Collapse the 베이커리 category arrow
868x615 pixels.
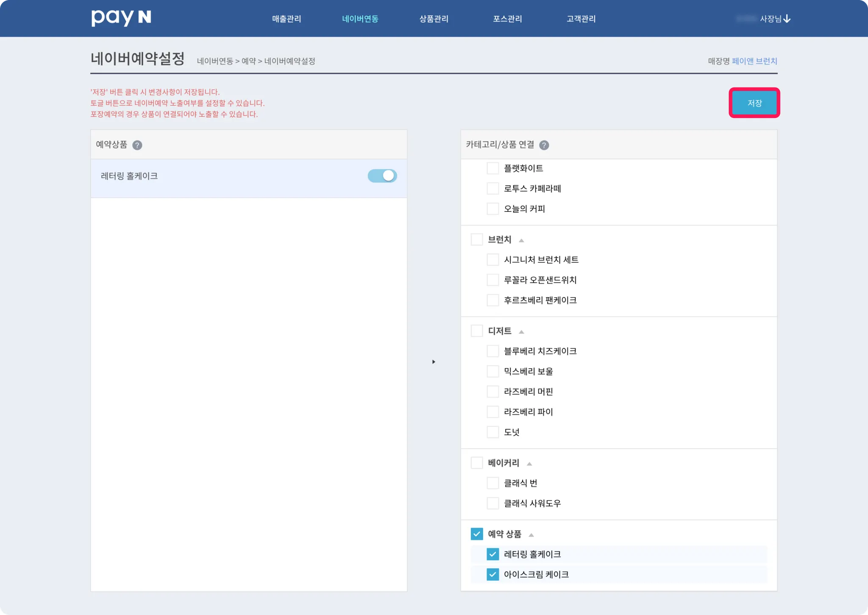pos(529,464)
